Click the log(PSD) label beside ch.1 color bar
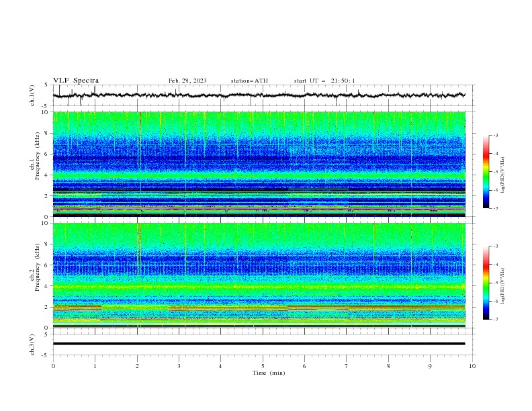The height and width of the screenshot is (411, 532). (x=502, y=175)
